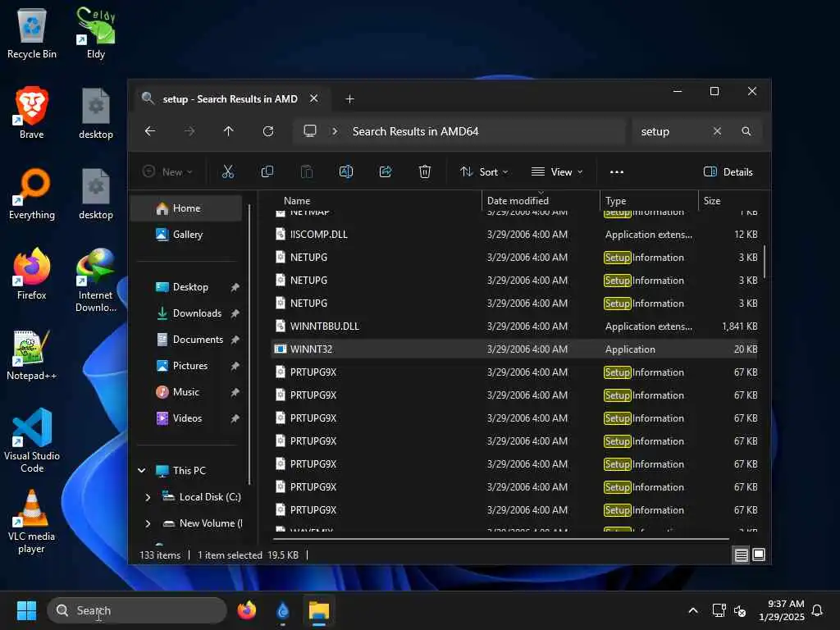Open File Explorer taskbar icon
Screen dimensions: 840x630
(319, 610)
